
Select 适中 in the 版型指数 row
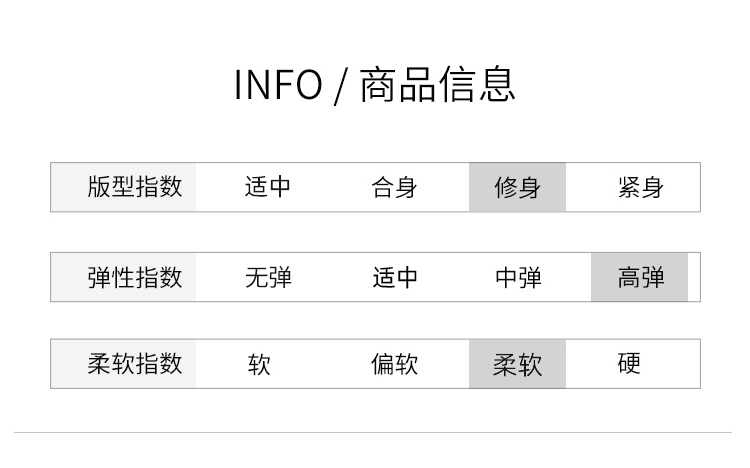(268, 187)
